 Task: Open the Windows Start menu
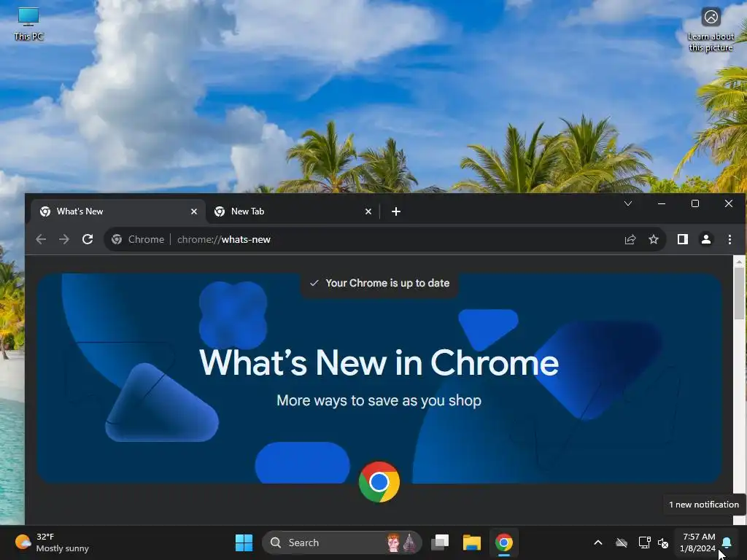[244, 542]
